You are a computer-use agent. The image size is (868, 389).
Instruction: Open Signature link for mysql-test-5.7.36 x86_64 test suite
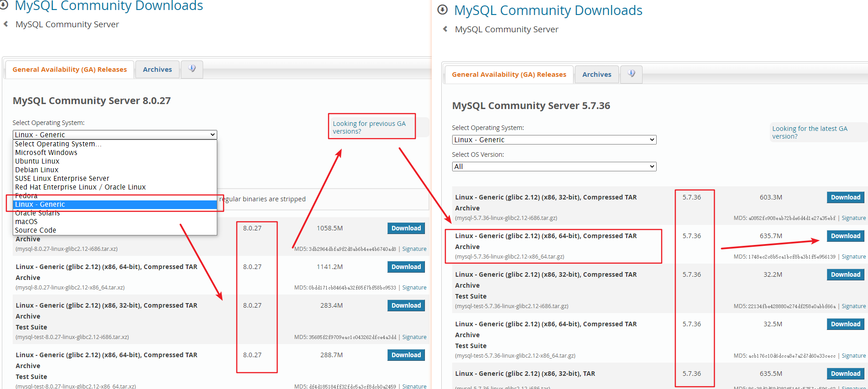tap(853, 356)
